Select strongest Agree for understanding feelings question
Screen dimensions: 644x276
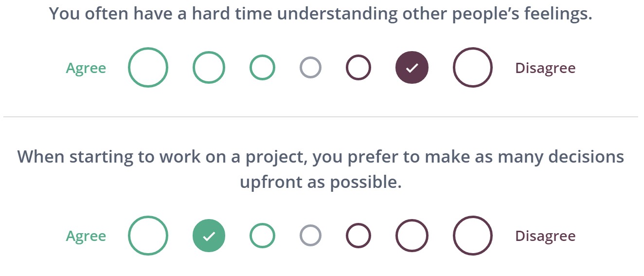148,68
